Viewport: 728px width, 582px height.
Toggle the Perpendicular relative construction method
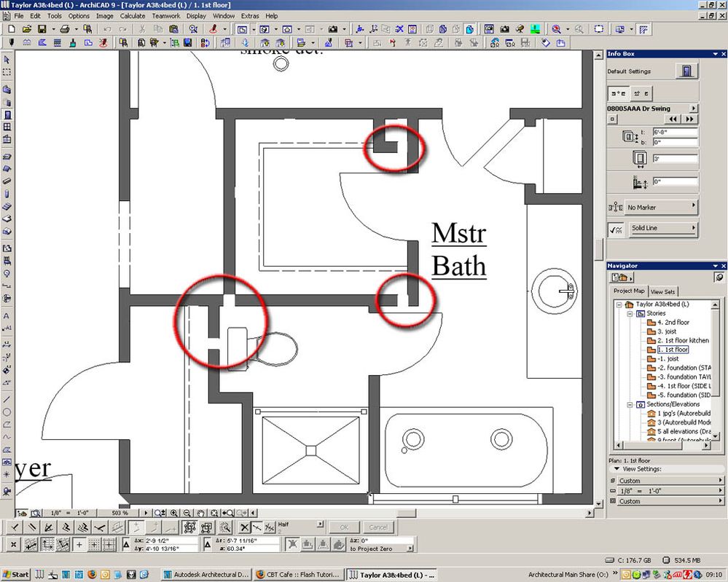coord(15,527)
